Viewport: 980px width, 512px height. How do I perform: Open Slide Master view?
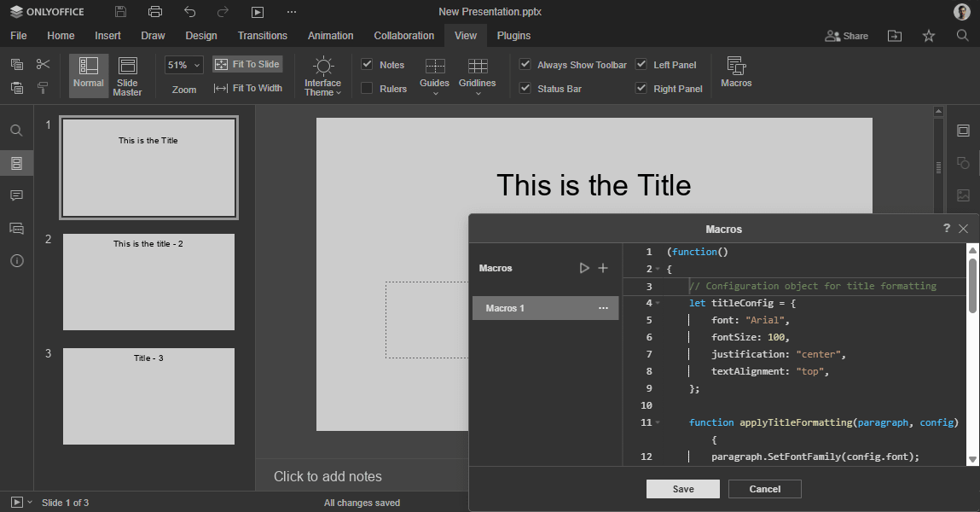click(x=127, y=76)
